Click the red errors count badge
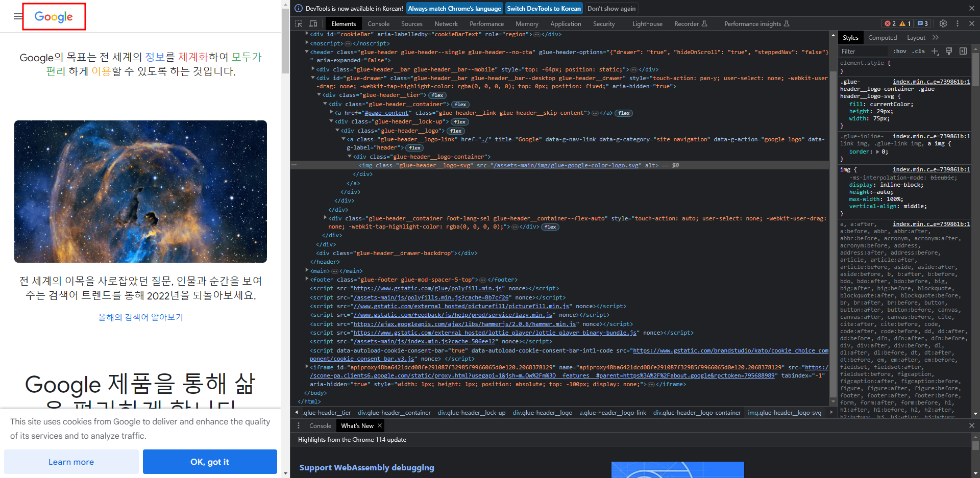Image resolution: width=980 pixels, height=478 pixels. [x=890, y=23]
